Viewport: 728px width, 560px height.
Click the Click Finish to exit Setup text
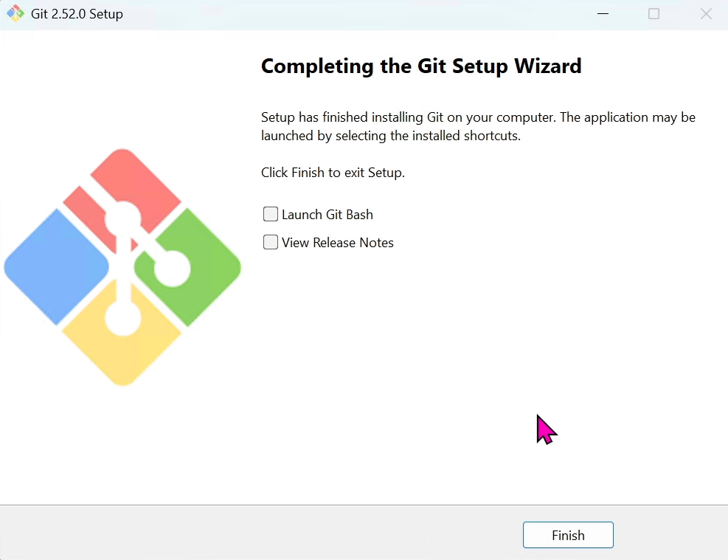tap(333, 172)
